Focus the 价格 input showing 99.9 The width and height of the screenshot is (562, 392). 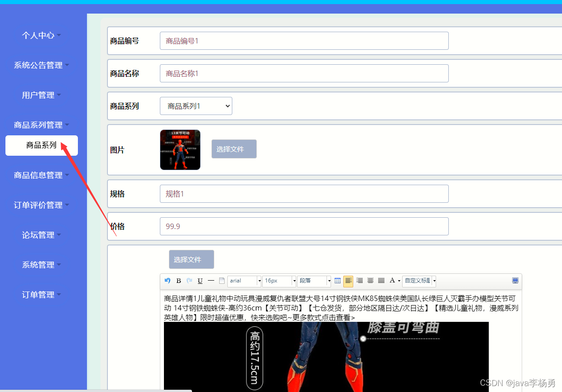[x=304, y=226]
